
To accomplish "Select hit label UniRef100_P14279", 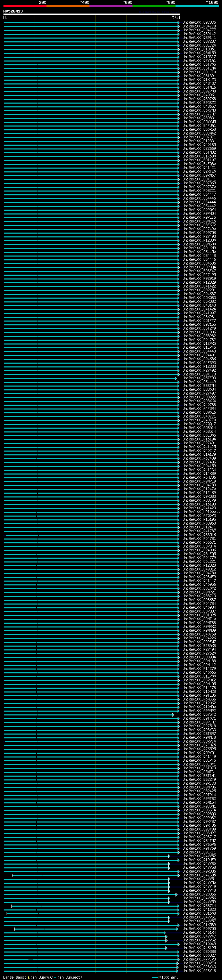I will 199,669.
